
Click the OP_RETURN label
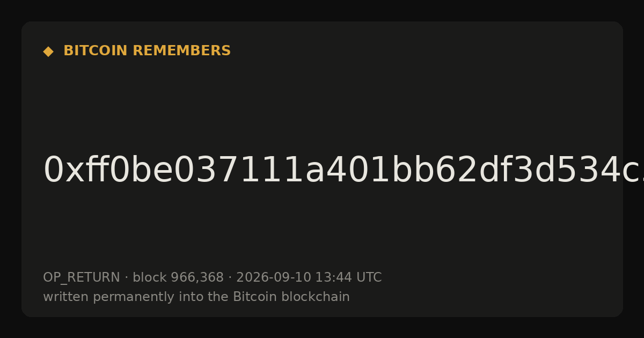(x=82, y=277)
